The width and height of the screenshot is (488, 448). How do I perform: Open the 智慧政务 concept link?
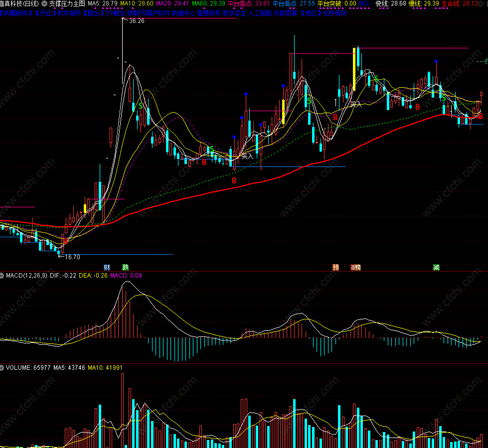209,13
